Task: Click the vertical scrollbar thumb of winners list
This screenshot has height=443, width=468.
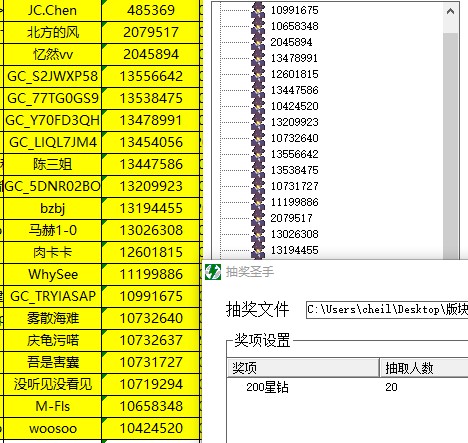Action: (x=450, y=145)
